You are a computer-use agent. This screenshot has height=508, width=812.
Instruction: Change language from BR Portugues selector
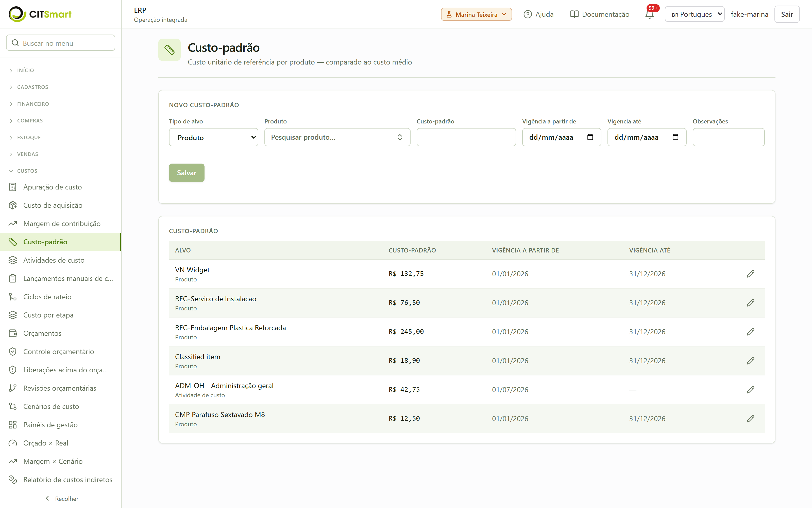(x=694, y=14)
